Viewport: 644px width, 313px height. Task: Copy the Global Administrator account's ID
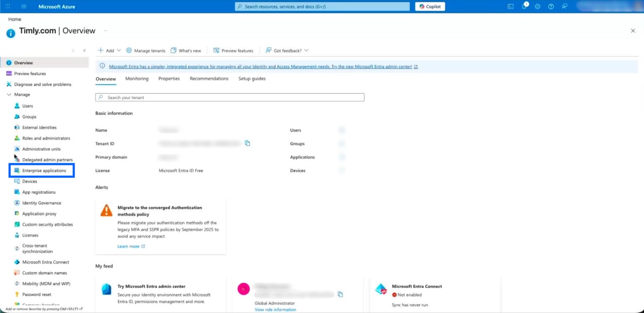click(x=340, y=294)
